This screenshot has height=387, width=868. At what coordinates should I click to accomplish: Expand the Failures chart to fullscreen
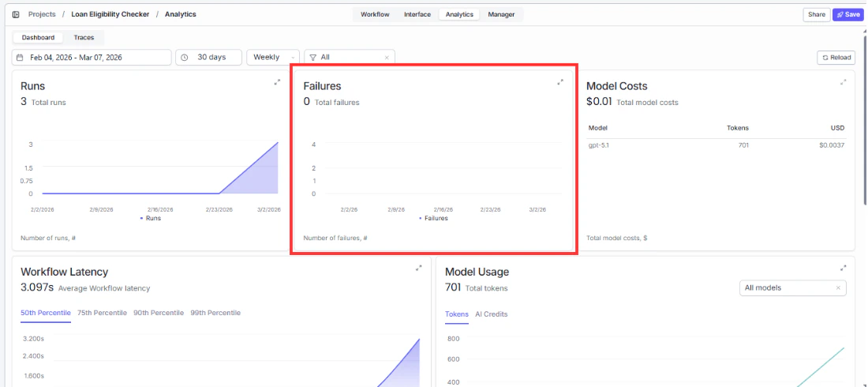(x=560, y=82)
